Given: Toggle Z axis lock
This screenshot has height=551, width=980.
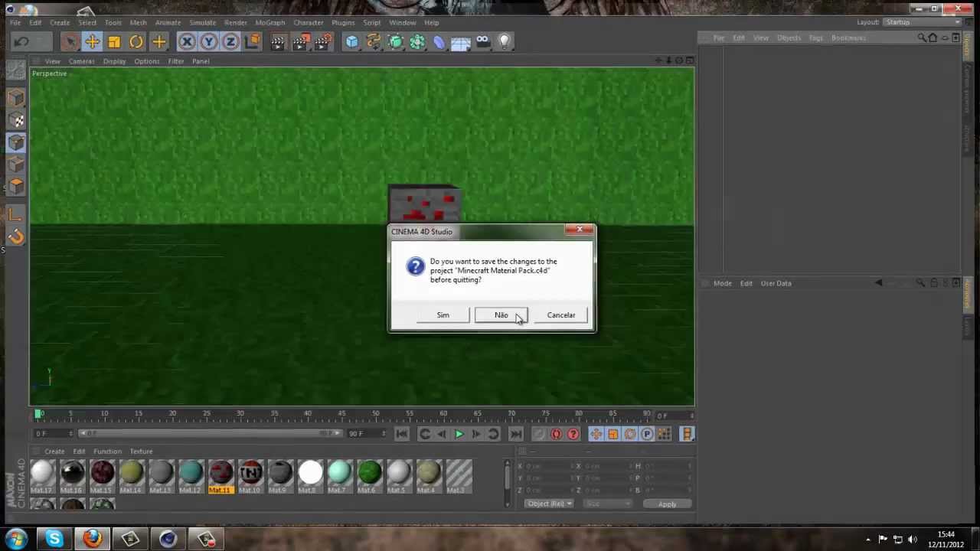Looking at the screenshot, I should 230,41.
